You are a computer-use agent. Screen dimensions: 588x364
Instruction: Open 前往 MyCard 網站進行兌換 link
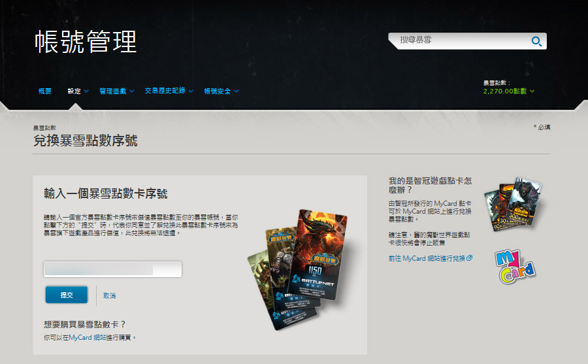click(x=427, y=258)
